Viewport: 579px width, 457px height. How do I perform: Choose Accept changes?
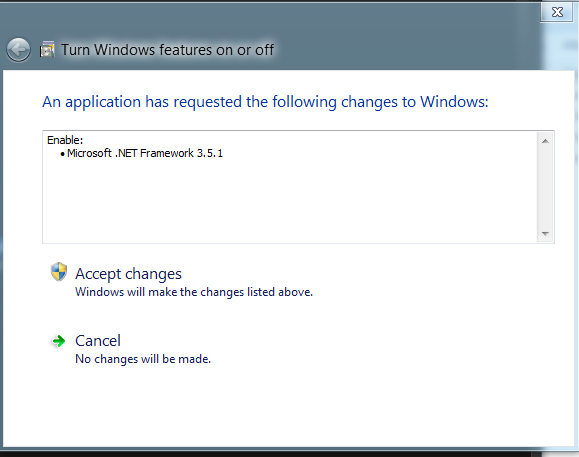pos(128,274)
